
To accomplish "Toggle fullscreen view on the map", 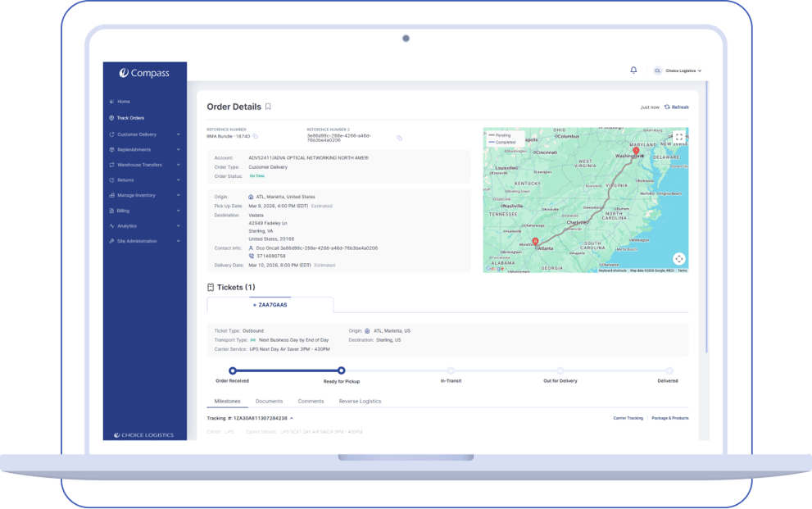I will (x=678, y=137).
